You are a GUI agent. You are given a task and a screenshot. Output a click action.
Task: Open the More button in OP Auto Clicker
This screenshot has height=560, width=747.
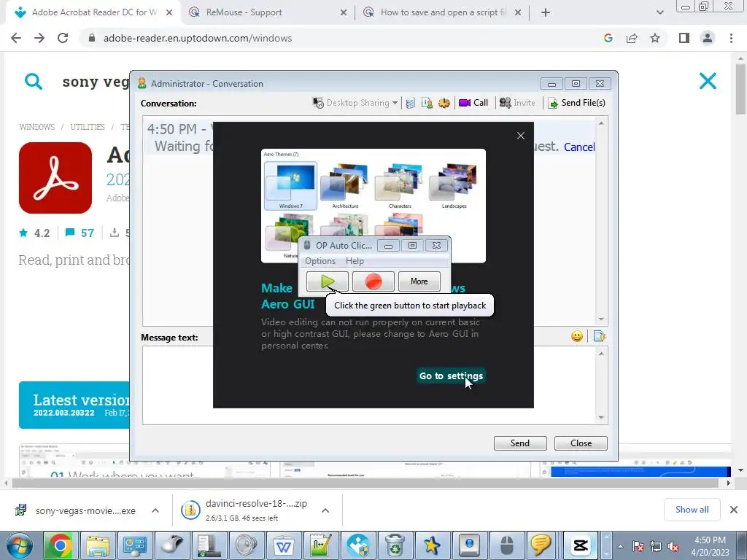[x=419, y=281]
